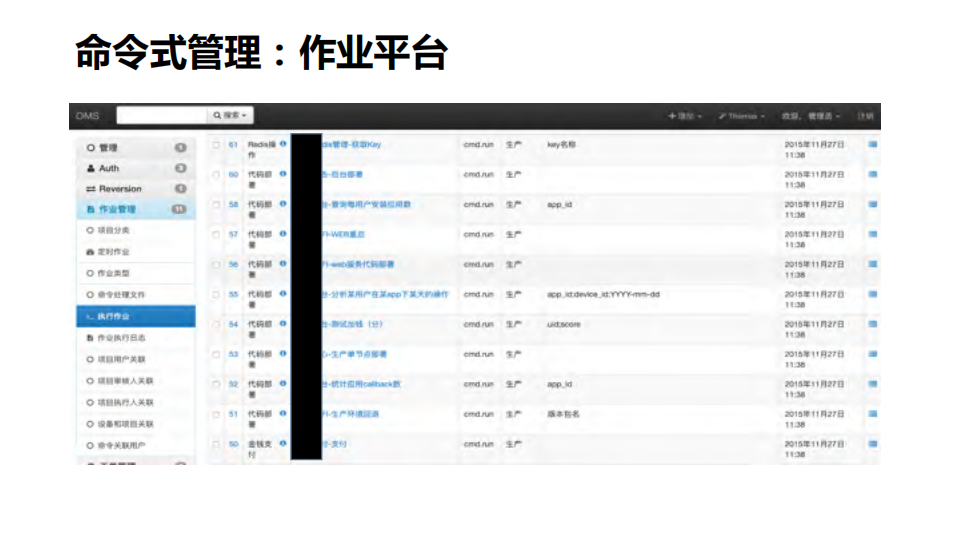Select 执行作业 in the sidebar
959x539 pixels.
pos(136,316)
